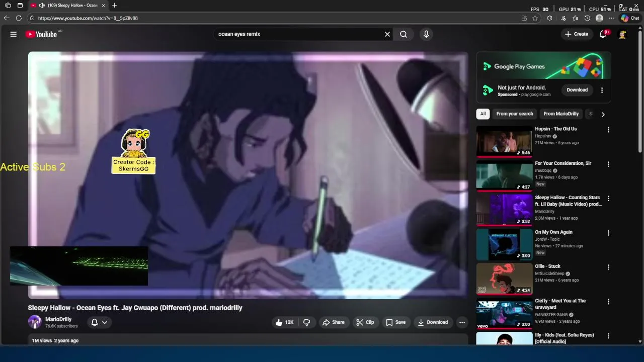Open Ollie - Stuck thumbnail
The image size is (644, 362).
pos(504,279)
